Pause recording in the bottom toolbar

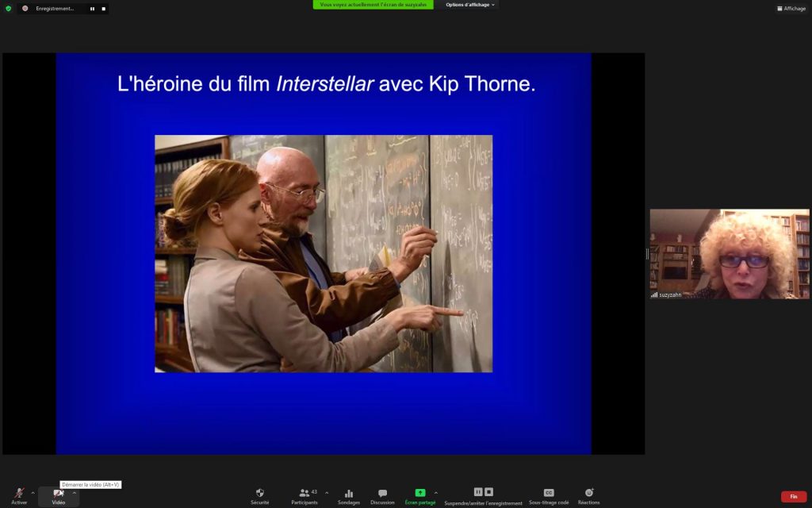click(478, 492)
